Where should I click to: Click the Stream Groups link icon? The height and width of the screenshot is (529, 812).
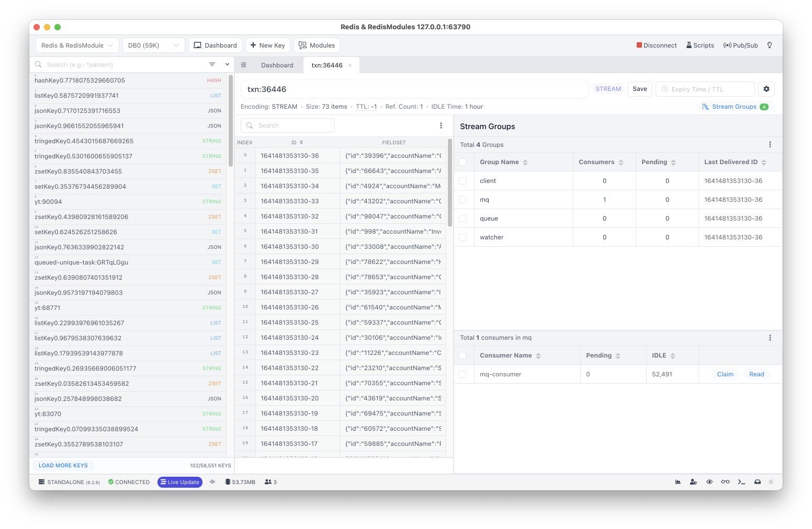click(705, 107)
